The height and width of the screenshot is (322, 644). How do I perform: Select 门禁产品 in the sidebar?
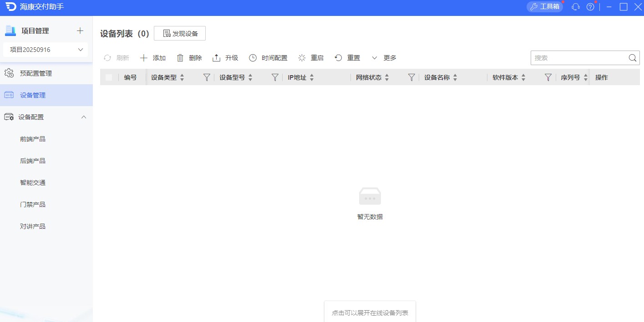32,204
